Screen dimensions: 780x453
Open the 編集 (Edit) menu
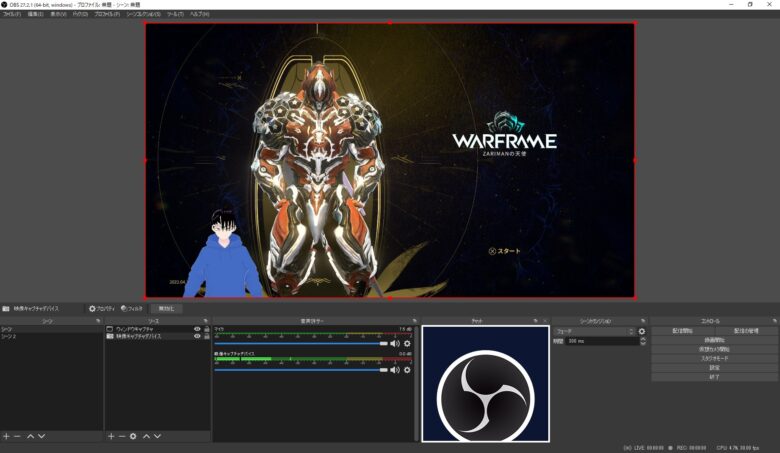coord(35,14)
